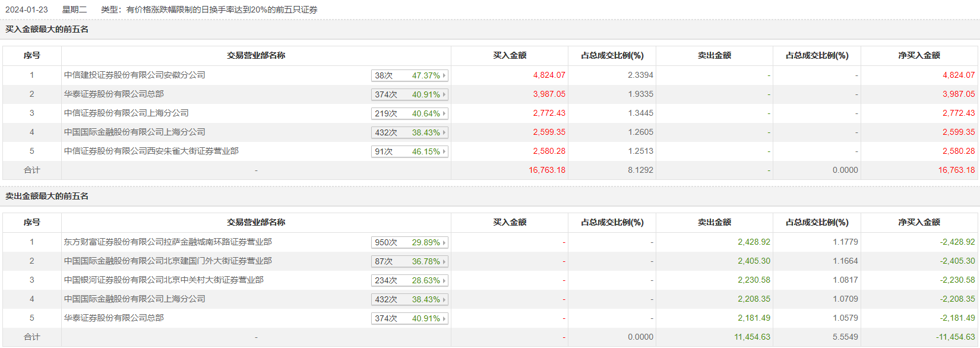Viewport: 980px width, 348px height.
Task: Open 华泰证券股份有限公司总部 in the buy table
Action: (114, 94)
